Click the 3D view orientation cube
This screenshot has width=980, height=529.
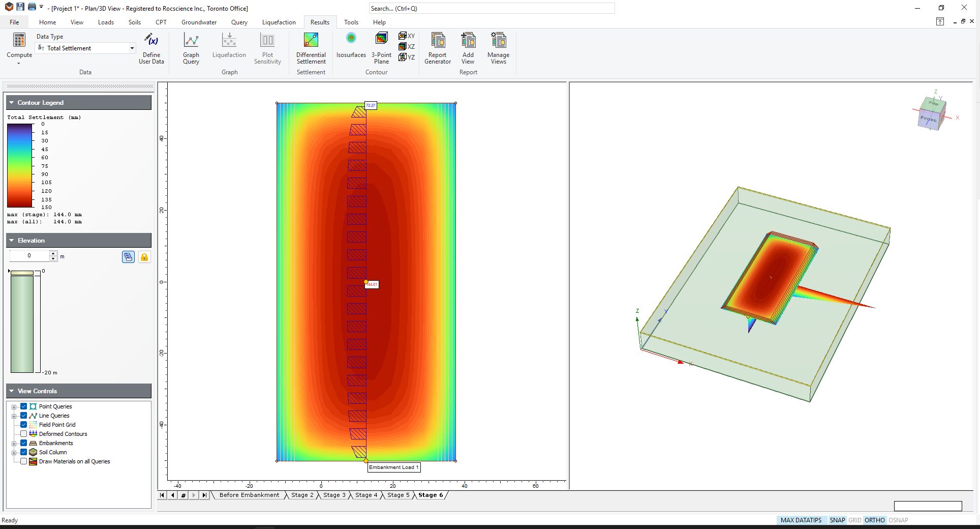tap(933, 113)
